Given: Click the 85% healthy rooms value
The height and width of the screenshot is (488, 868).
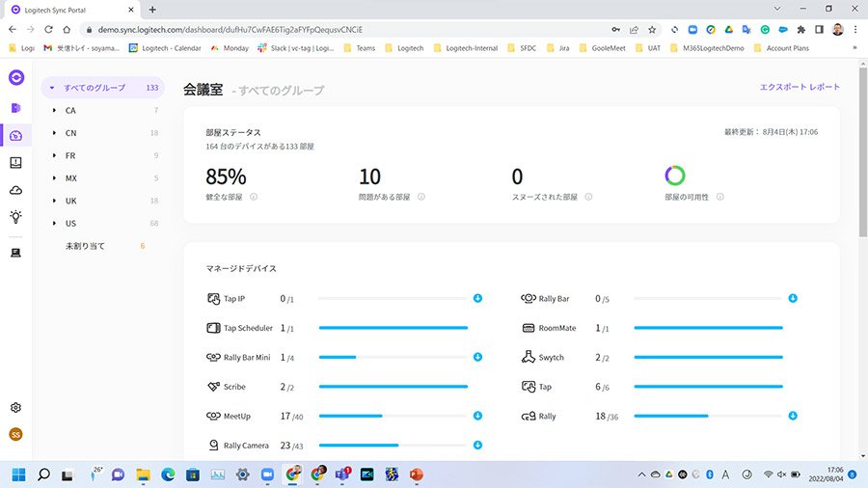Looking at the screenshot, I should tap(226, 177).
